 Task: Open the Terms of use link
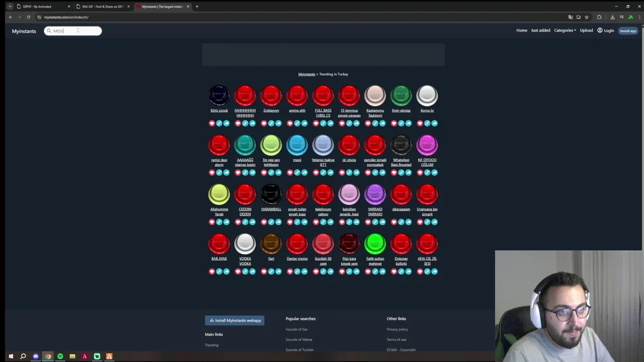pos(396,339)
